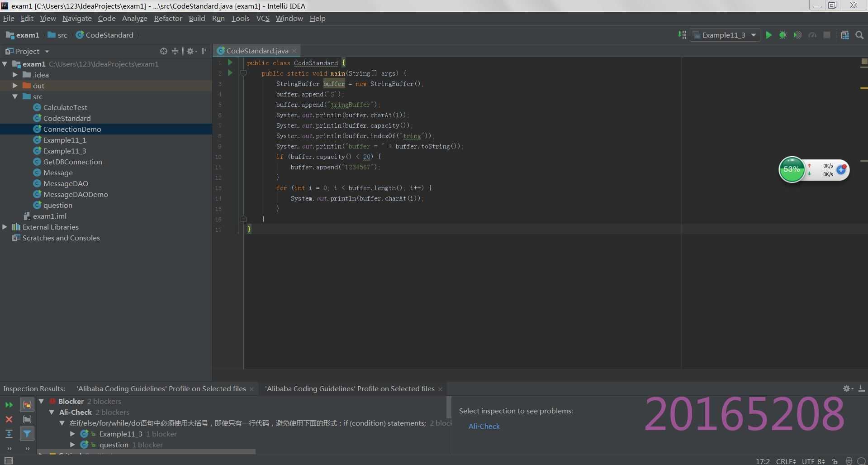Hide the Project tool window
This screenshot has height=465, width=868.
[x=205, y=51]
